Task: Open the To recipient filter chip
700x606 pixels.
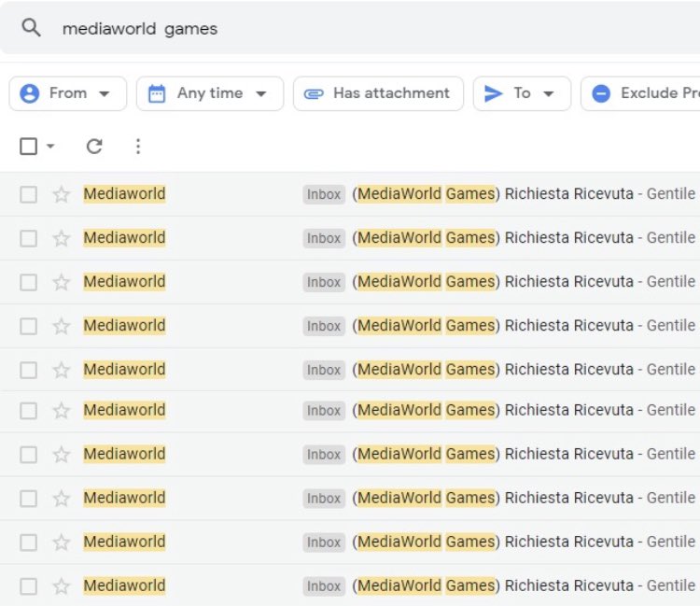Action: [522, 93]
